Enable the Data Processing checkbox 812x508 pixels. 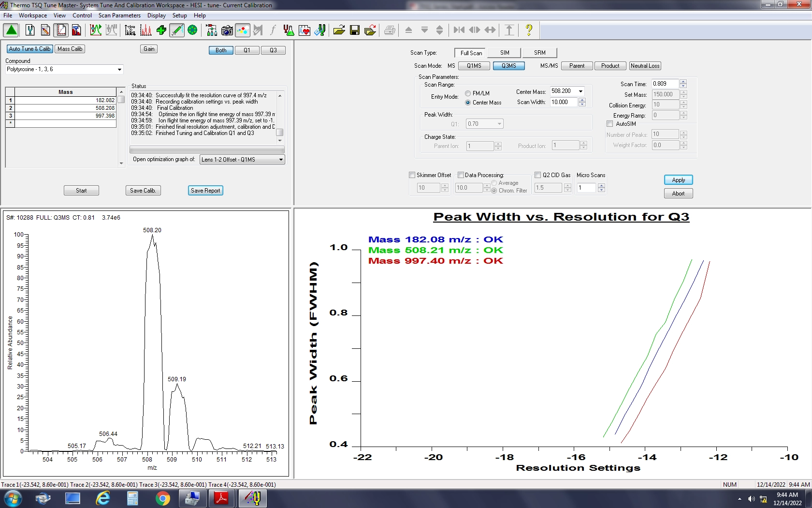461,175
